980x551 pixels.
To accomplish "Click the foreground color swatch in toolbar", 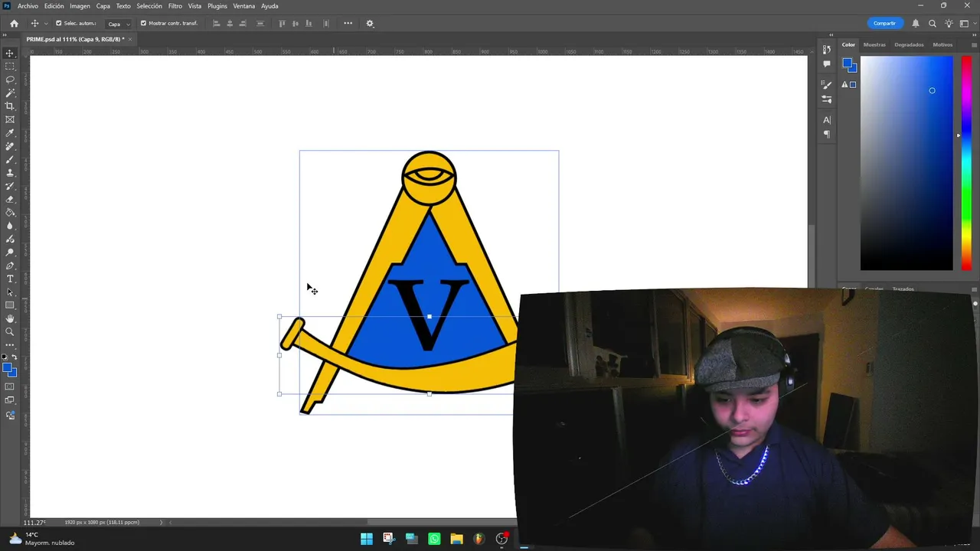I will (7, 368).
